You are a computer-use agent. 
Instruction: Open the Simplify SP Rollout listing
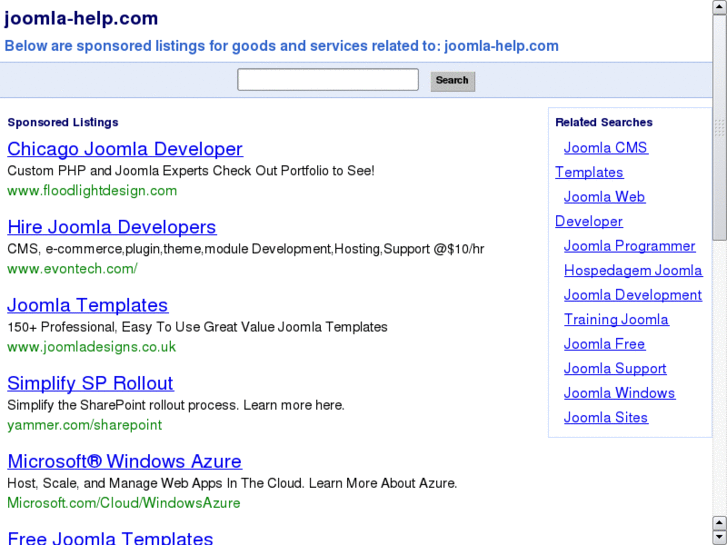(x=90, y=383)
